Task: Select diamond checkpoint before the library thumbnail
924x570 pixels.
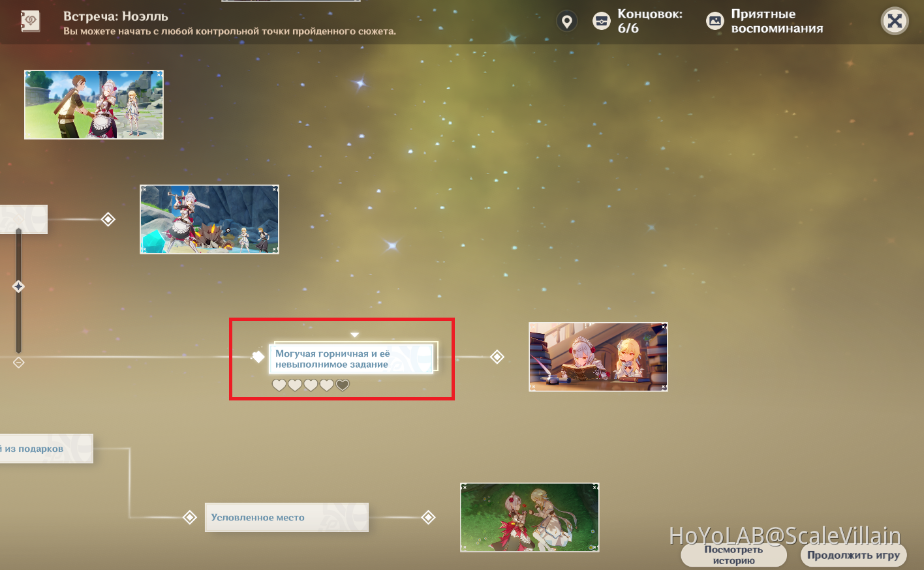Action: [x=497, y=357]
